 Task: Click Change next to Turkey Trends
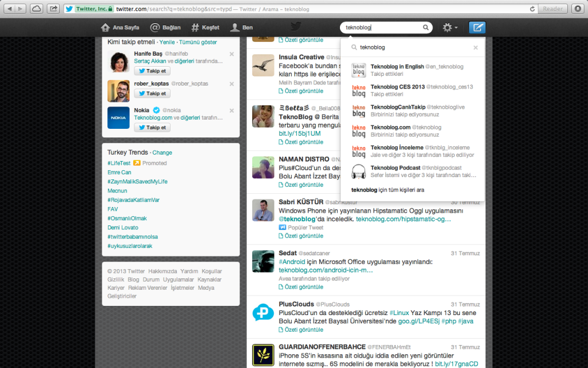(x=162, y=153)
